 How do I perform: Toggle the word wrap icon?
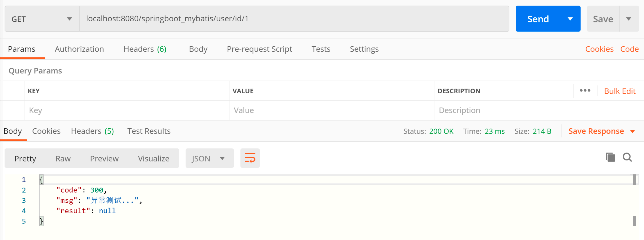(250, 158)
